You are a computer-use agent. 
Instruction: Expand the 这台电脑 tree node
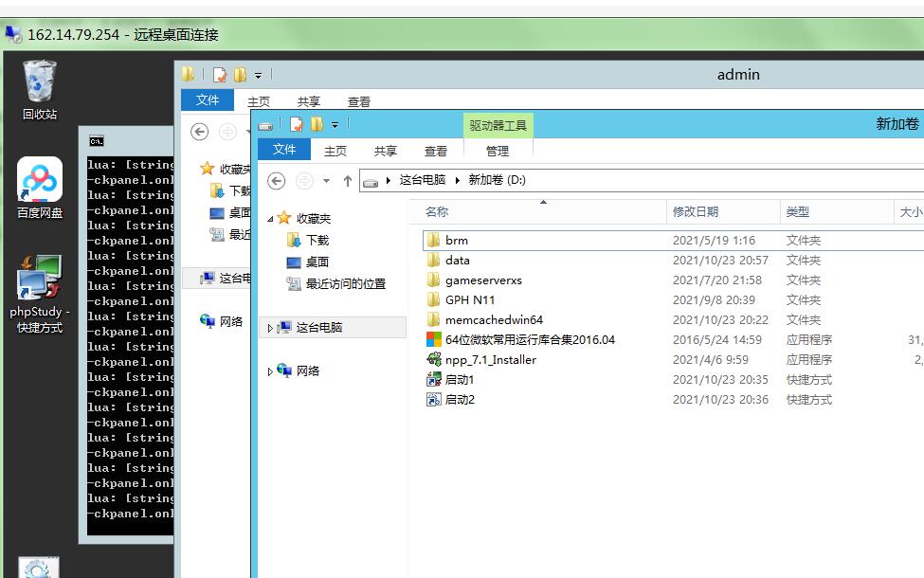pyautogui.click(x=270, y=328)
